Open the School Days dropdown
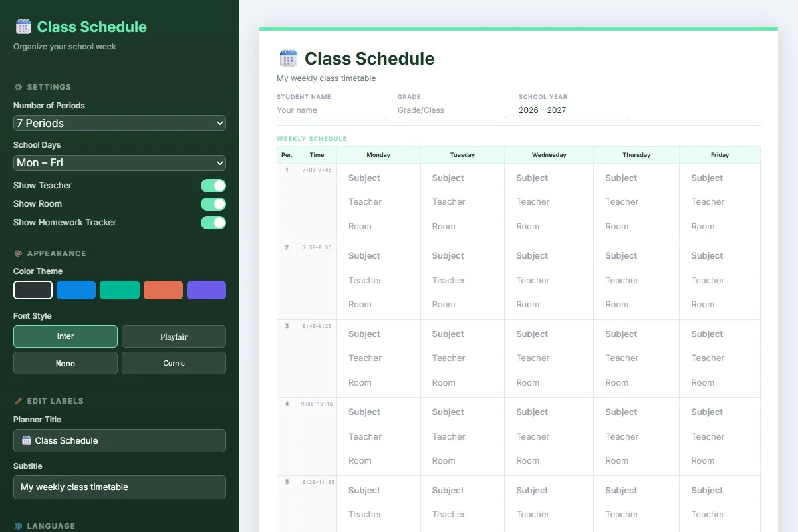The height and width of the screenshot is (532, 798). [120, 163]
